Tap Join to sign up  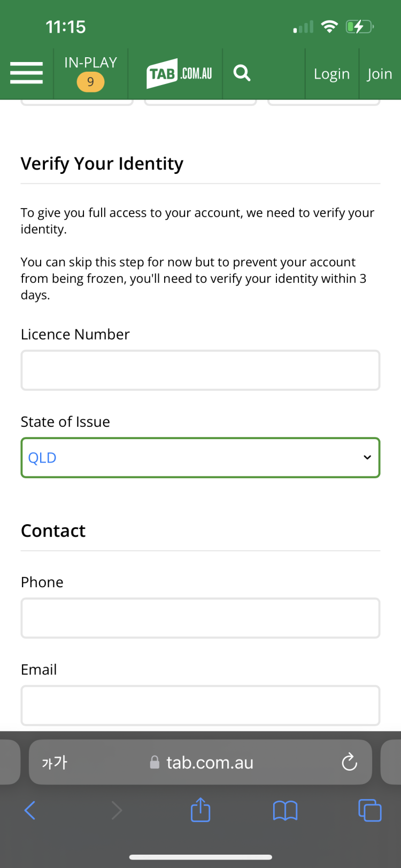(x=379, y=74)
